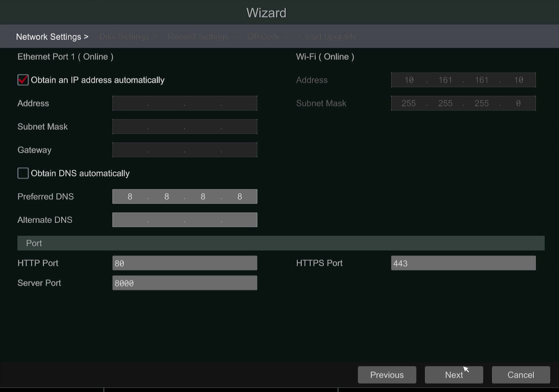Cancel the setup wizard

tap(521, 375)
